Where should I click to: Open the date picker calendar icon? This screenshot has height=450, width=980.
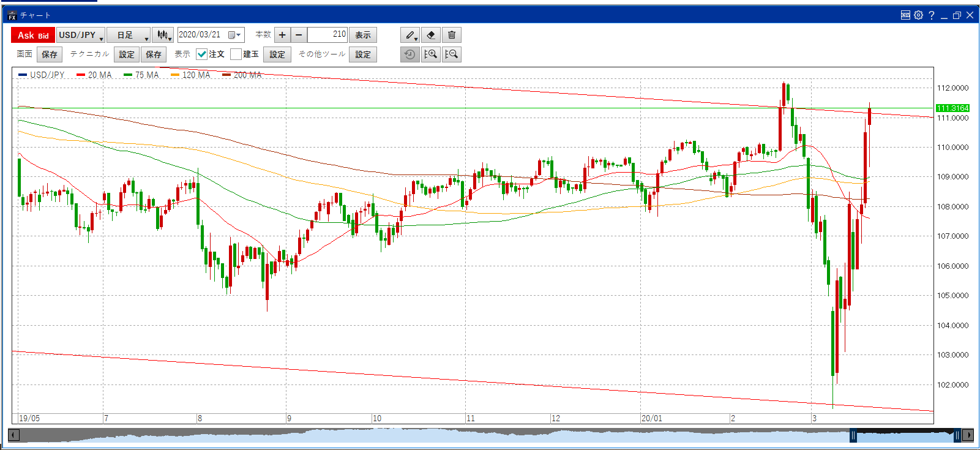click(235, 35)
